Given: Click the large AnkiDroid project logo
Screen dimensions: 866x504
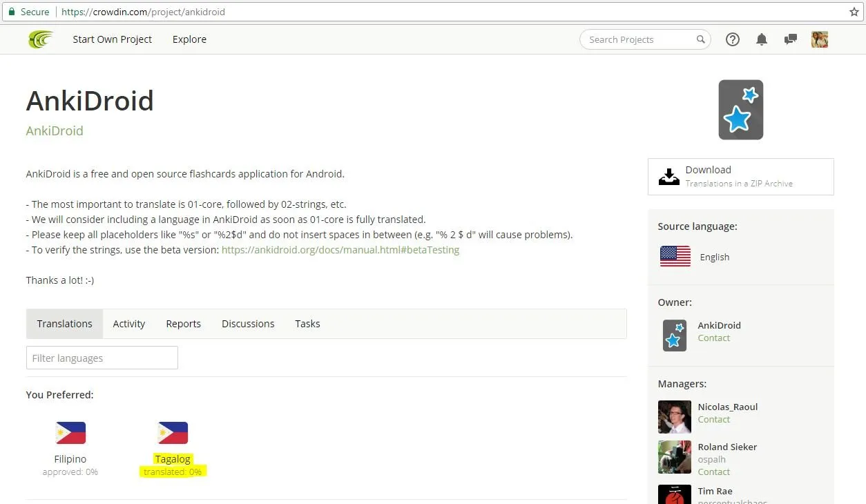Looking at the screenshot, I should click(x=741, y=110).
